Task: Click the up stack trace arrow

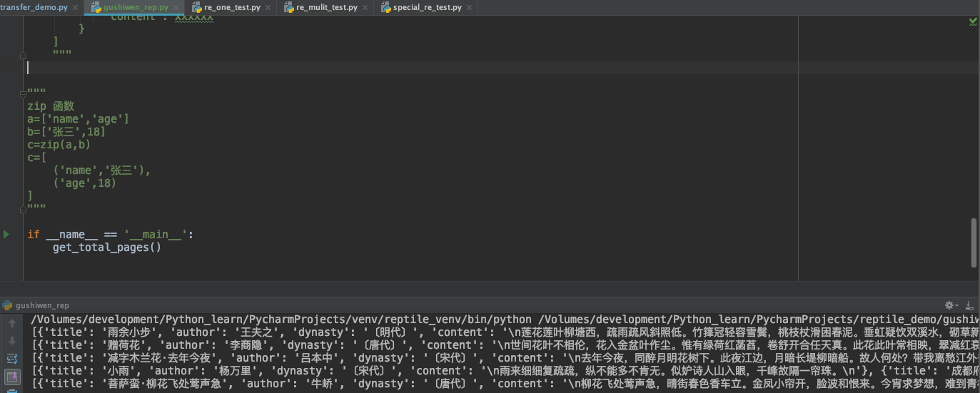Action: pyautogui.click(x=12, y=323)
